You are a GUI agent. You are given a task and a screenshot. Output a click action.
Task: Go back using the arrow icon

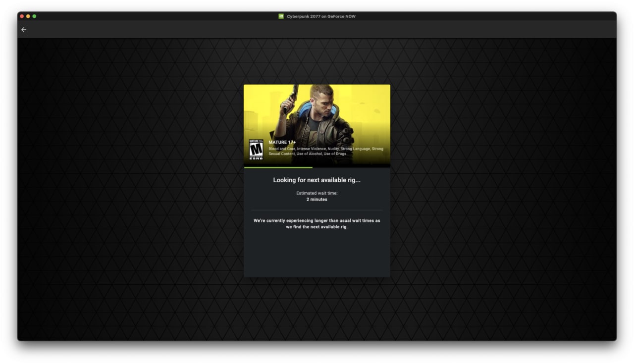pyautogui.click(x=24, y=30)
